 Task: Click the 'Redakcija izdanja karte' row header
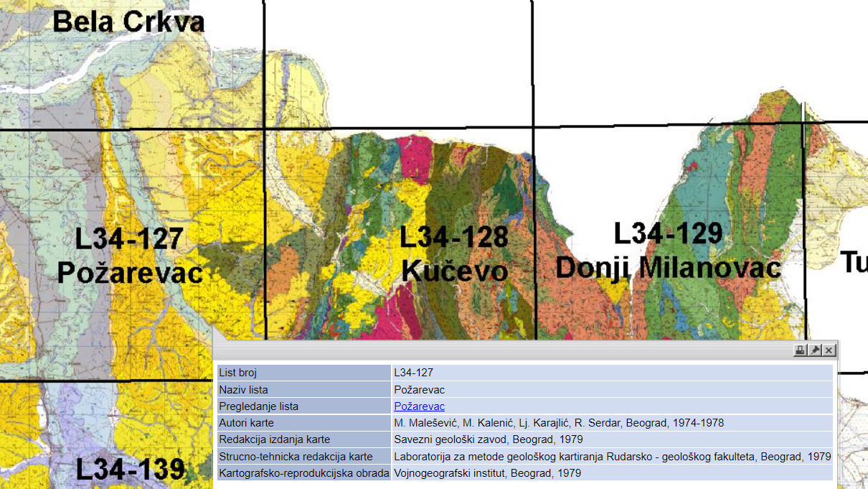[x=303, y=439]
